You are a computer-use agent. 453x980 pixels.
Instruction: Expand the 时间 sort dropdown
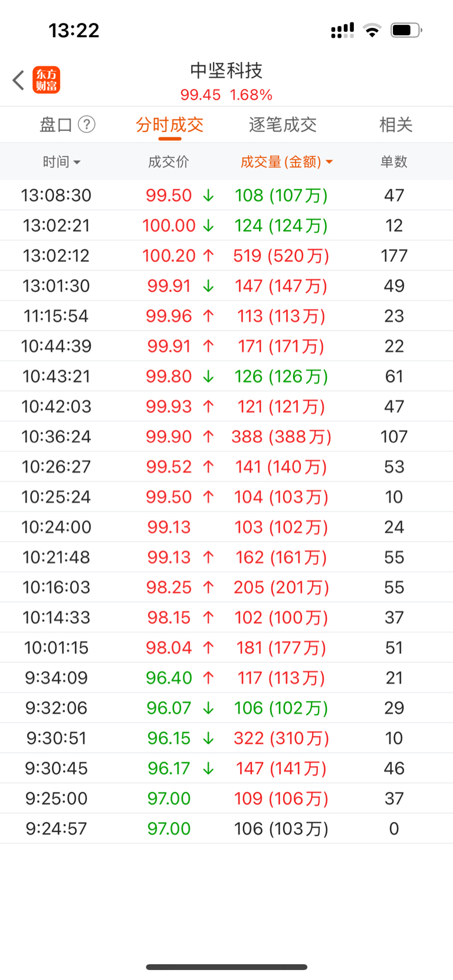77,162
